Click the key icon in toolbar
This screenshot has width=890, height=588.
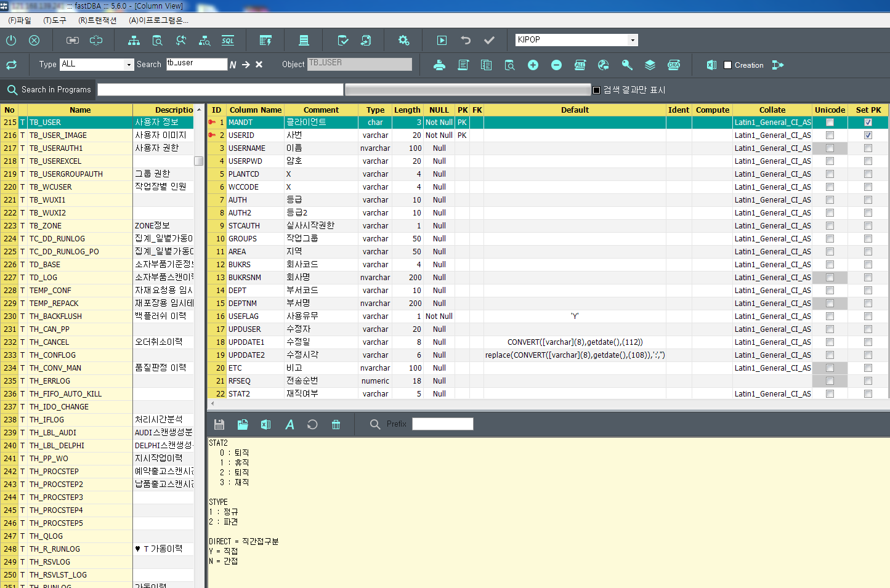point(627,65)
